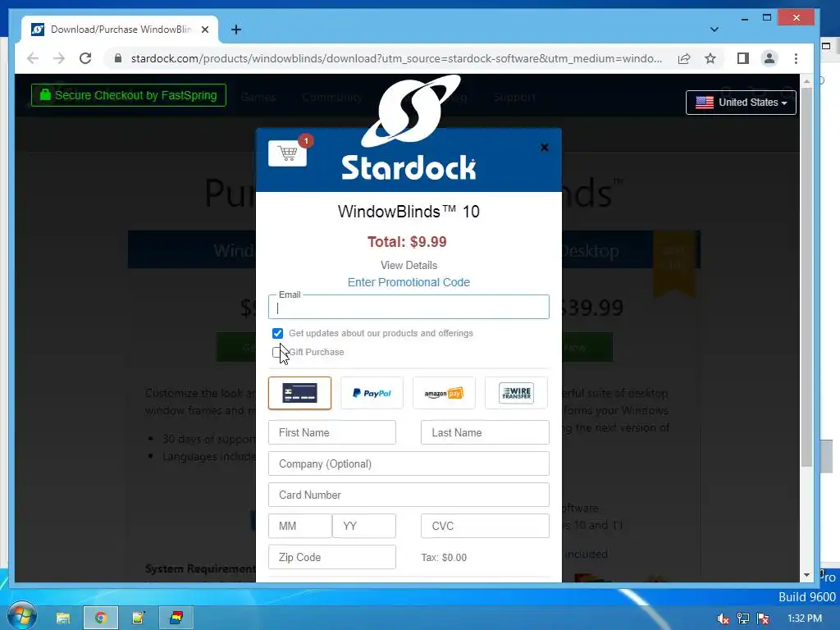
Task: Click the Total: $9.99 text
Action: 407,242
